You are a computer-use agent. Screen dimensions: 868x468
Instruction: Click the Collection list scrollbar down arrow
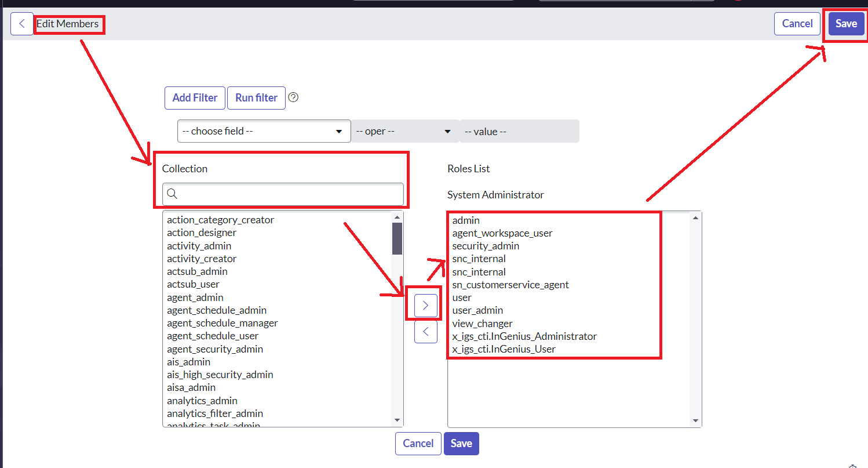(397, 420)
